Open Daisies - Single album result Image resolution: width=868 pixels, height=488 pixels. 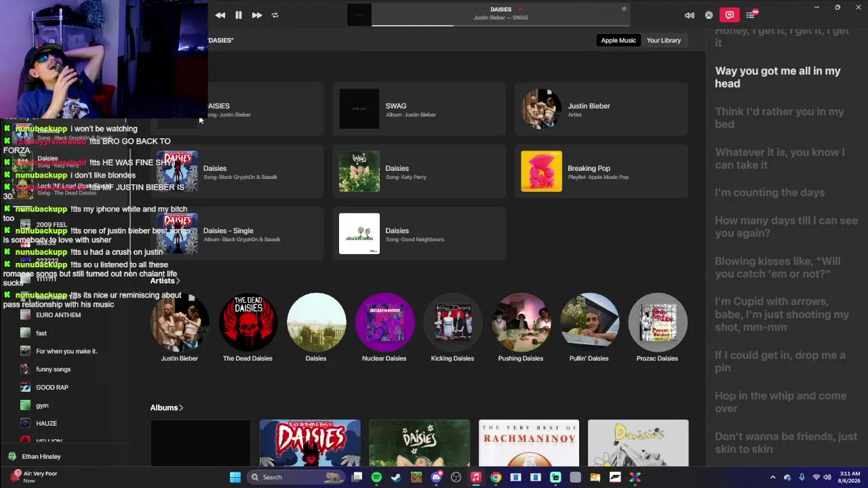(237, 234)
